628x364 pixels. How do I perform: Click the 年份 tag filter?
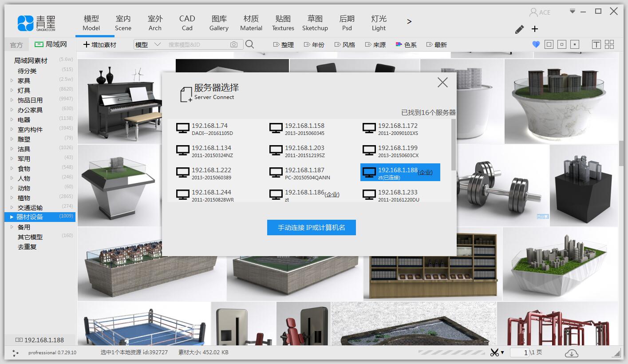[x=314, y=45]
